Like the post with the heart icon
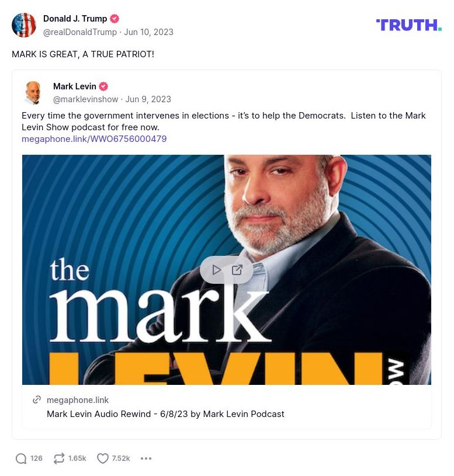 [x=103, y=458]
